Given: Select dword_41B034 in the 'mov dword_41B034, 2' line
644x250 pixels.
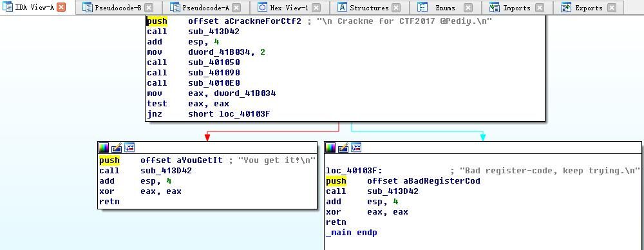Looking at the screenshot, I should point(221,52).
